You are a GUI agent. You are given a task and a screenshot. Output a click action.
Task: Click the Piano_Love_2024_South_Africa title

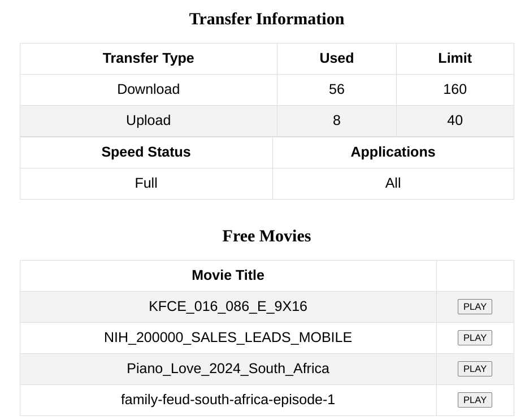228,369
